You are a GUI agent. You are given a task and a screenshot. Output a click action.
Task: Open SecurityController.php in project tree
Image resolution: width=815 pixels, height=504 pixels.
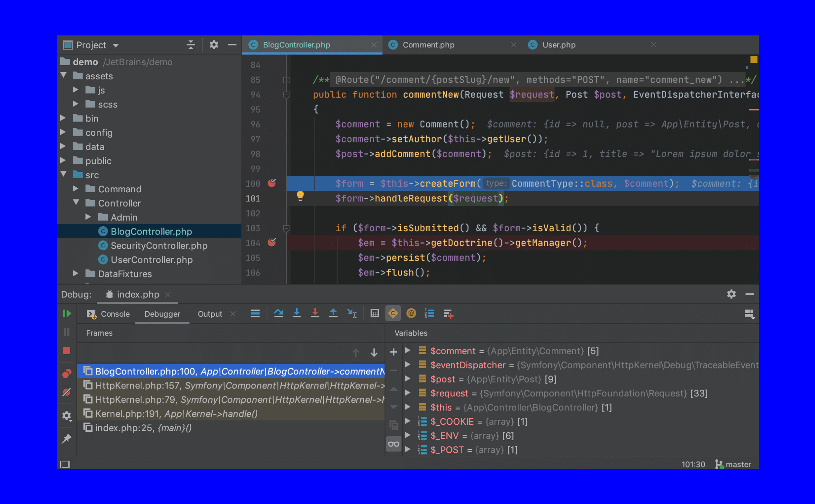tap(159, 245)
